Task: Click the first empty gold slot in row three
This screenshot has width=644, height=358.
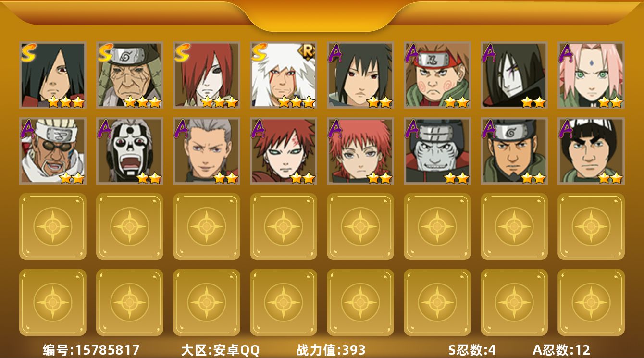Action: coord(52,226)
